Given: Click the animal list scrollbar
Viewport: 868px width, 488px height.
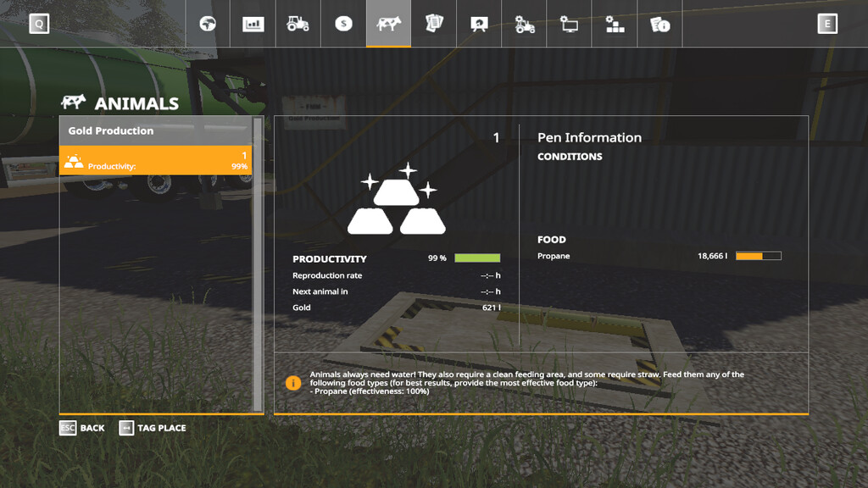Looking at the screenshot, I should (x=258, y=264).
